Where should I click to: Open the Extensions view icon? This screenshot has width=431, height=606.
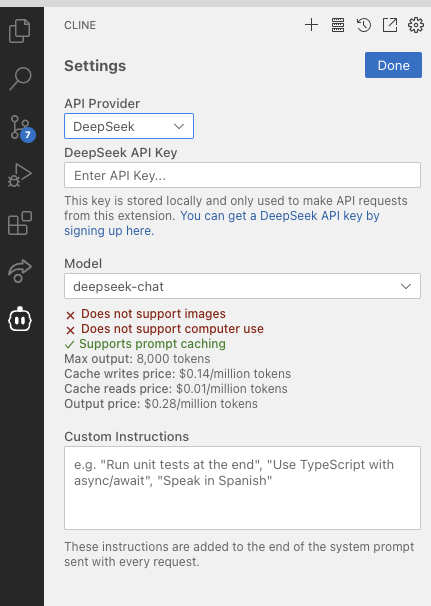pos(20,223)
